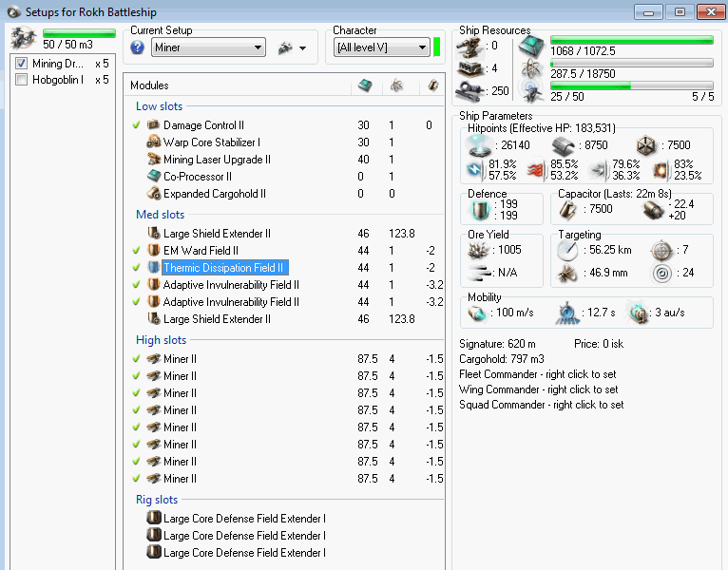Click the CPU column header icon

(365, 85)
